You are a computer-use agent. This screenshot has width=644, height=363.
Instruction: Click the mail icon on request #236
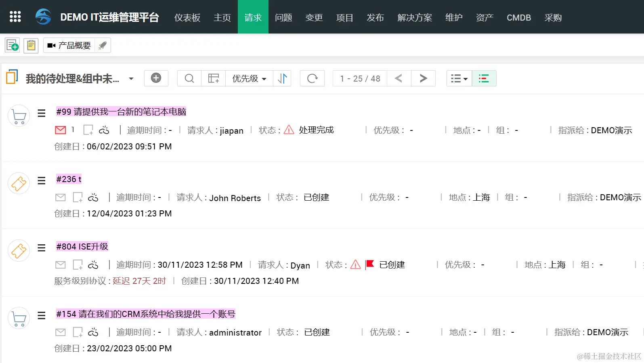(61, 197)
